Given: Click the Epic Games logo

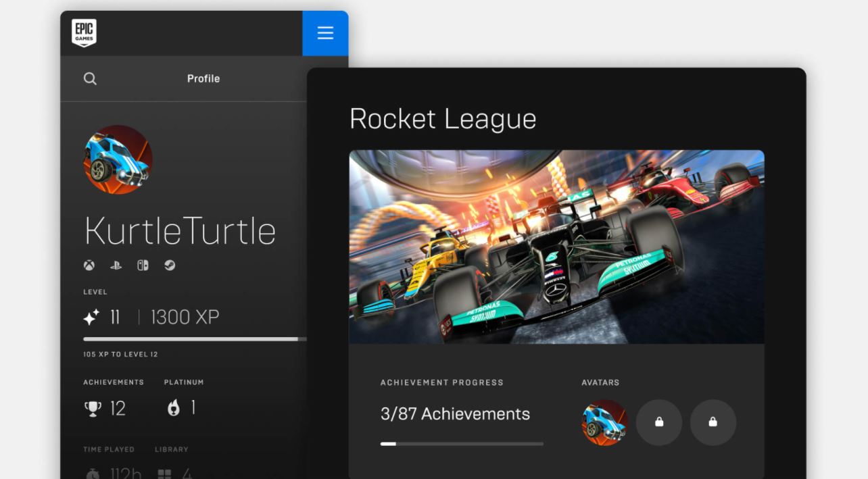Looking at the screenshot, I should 84,33.
